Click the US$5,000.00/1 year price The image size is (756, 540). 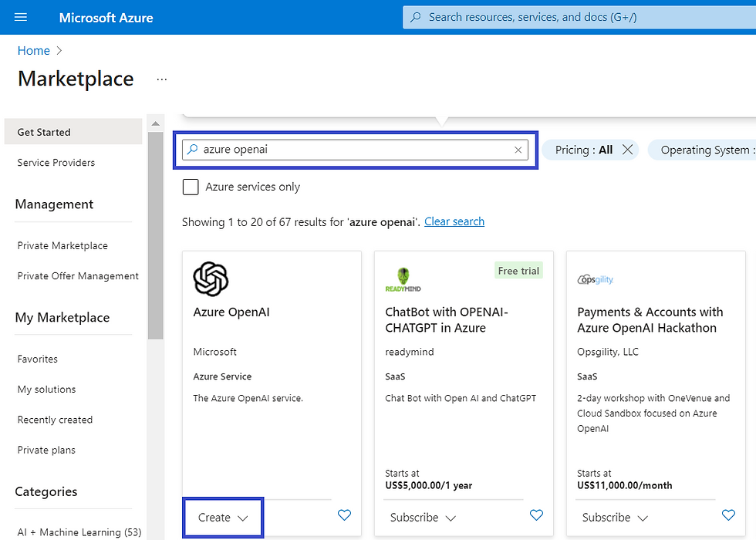[x=429, y=485]
